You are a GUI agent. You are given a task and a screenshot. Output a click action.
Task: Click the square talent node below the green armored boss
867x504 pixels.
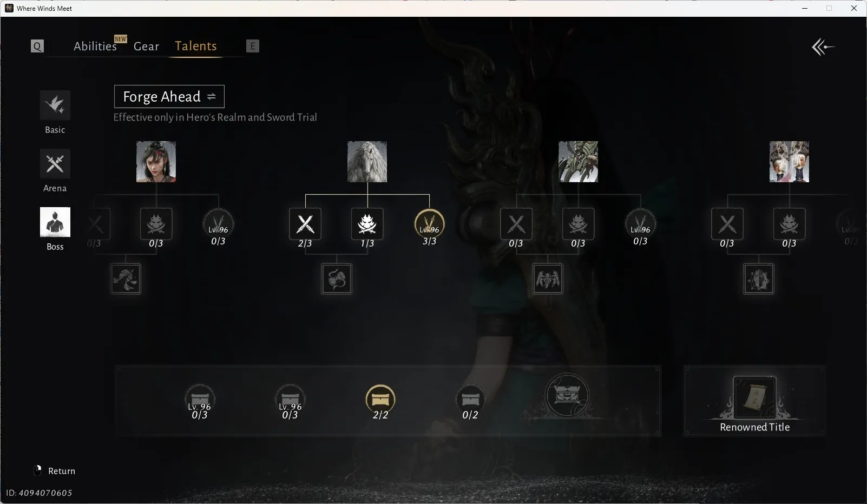pos(548,279)
